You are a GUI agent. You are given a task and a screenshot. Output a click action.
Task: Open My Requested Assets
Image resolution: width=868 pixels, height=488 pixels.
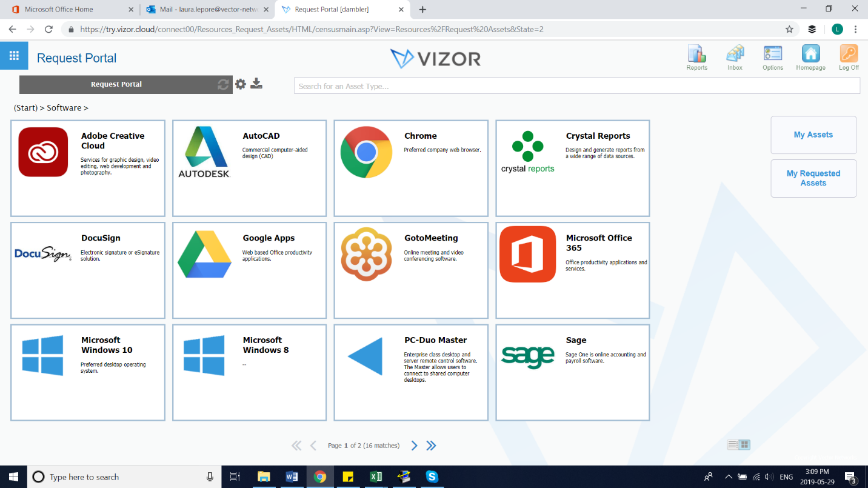[813, 178]
